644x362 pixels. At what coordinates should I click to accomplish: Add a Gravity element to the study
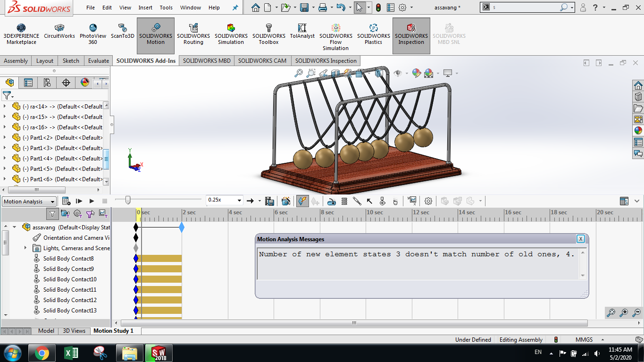click(395, 201)
